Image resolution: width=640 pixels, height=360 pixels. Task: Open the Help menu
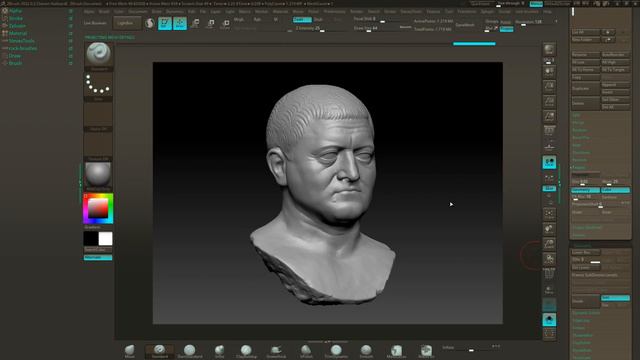(547, 11)
